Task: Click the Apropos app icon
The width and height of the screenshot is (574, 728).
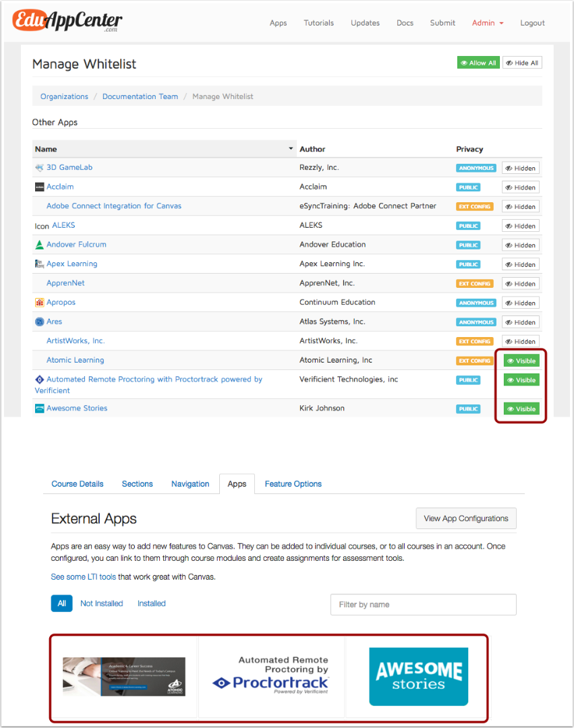Action: point(39,302)
